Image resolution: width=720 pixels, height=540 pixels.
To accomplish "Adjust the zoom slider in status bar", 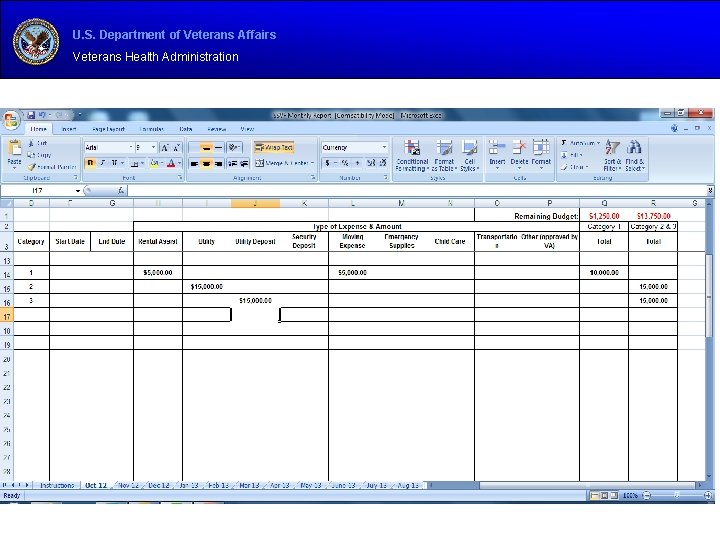I will pos(677,495).
